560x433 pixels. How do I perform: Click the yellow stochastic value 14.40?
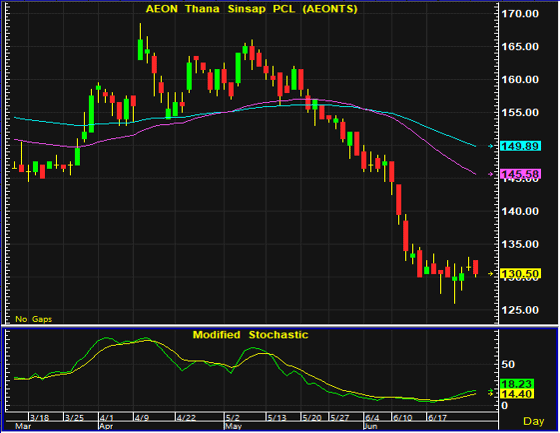(517, 394)
